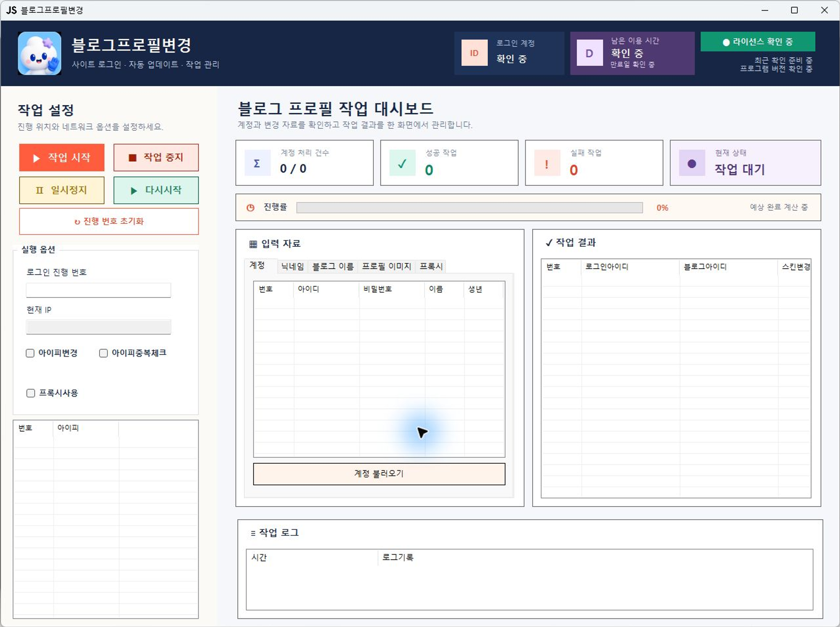Screen dimensions: 840x627
Task: Click the blog profile mascot logo
Action: pyautogui.click(x=39, y=53)
